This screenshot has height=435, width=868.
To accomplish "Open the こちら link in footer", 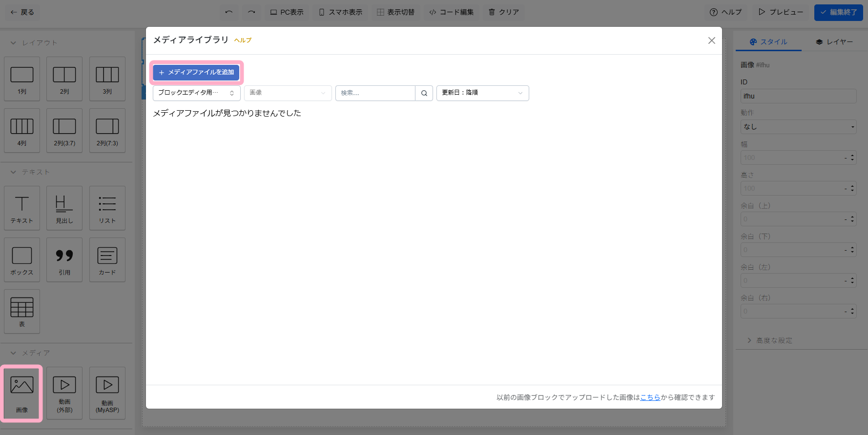I will pyautogui.click(x=650, y=397).
